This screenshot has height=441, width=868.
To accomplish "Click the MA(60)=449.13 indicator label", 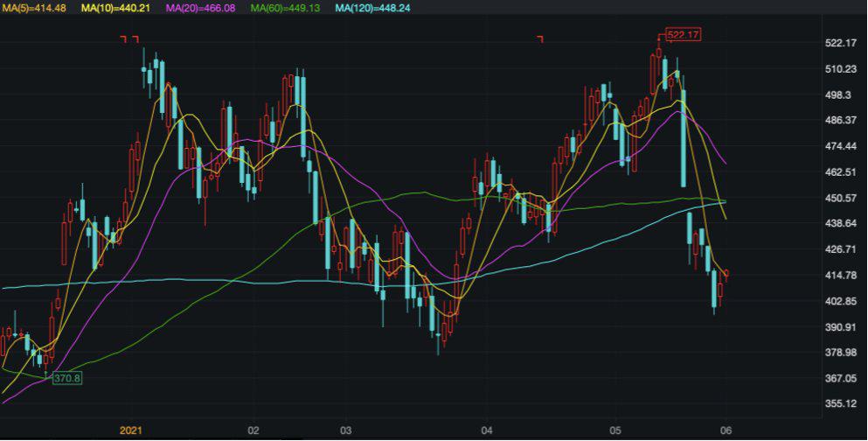I will click(x=285, y=8).
